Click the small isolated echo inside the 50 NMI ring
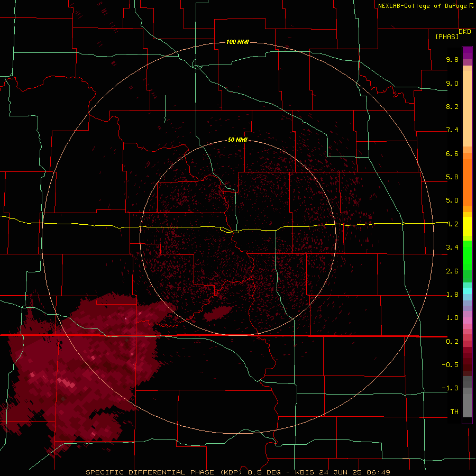Screen dimensions: 476x476 tap(218, 313)
